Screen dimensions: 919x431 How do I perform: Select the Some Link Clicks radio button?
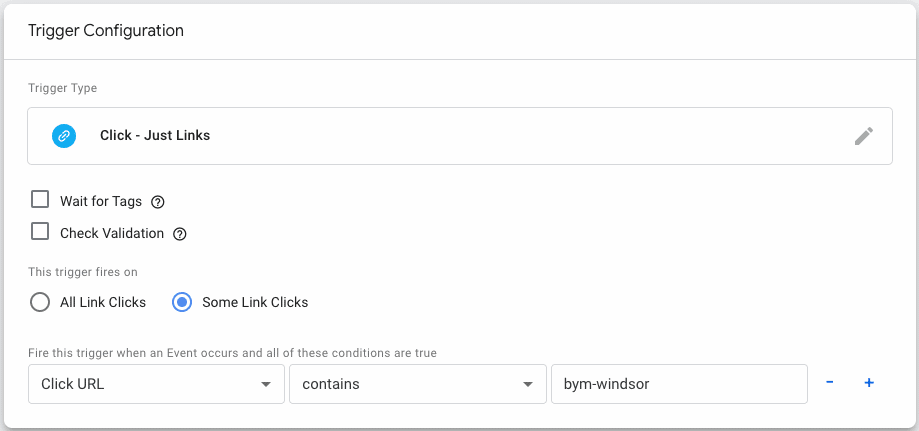click(182, 302)
